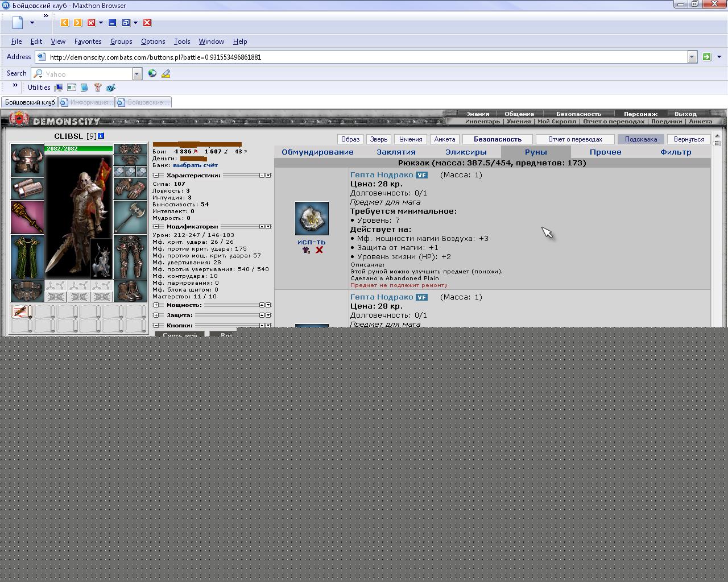Click the Подсказка button

641,139
